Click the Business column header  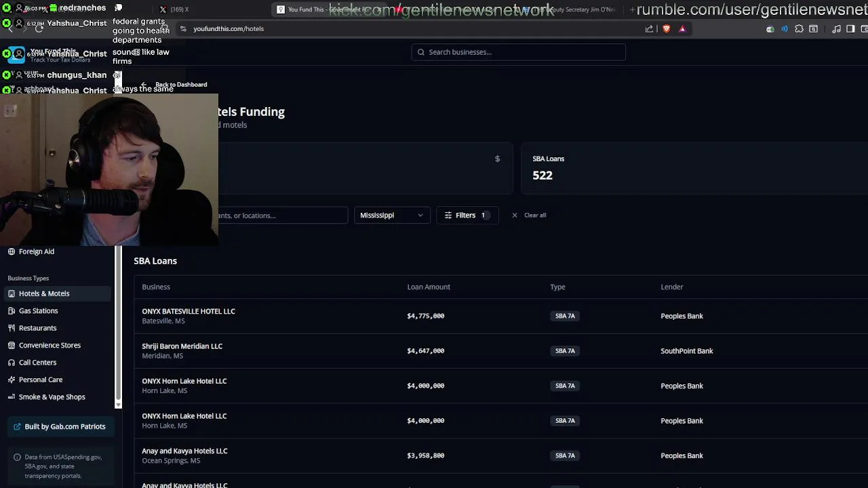pyautogui.click(x=156, y=287)
